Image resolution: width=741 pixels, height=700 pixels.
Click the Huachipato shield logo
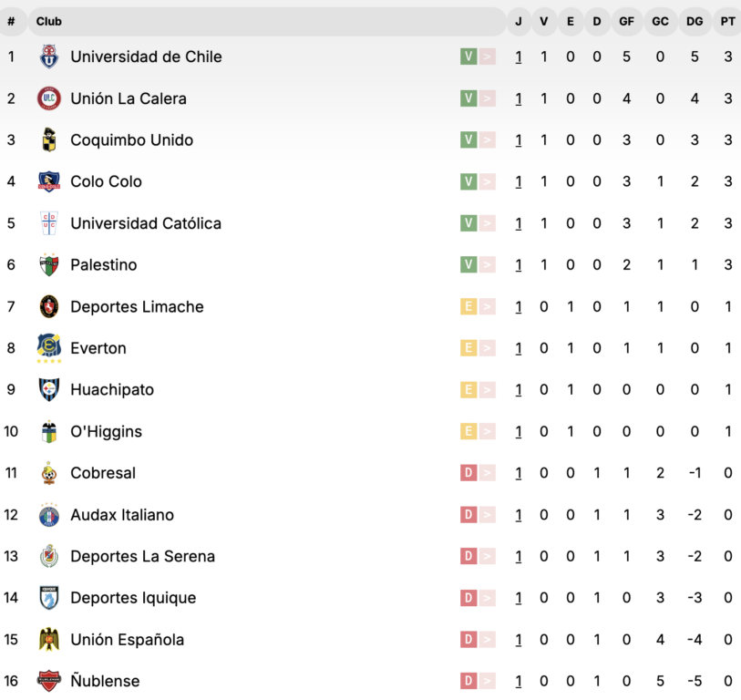point(48,389)
